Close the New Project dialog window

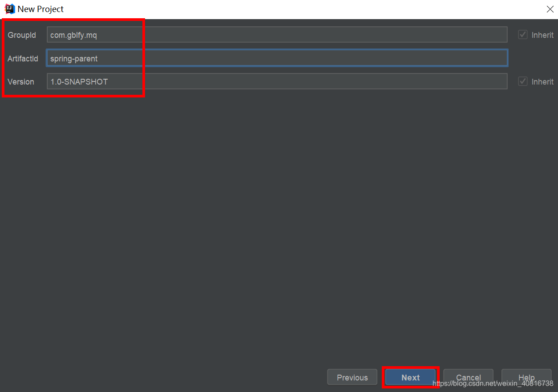coord(550,9)
